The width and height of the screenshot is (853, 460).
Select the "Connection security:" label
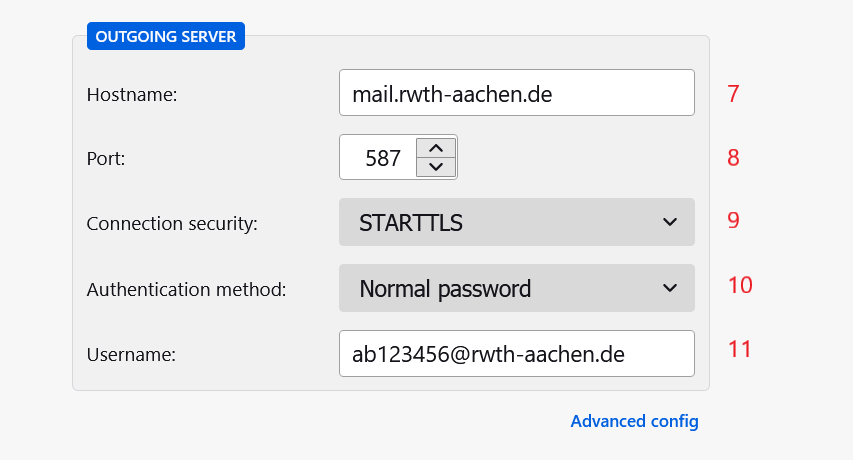pyautogui.click(x=172, y=224)
